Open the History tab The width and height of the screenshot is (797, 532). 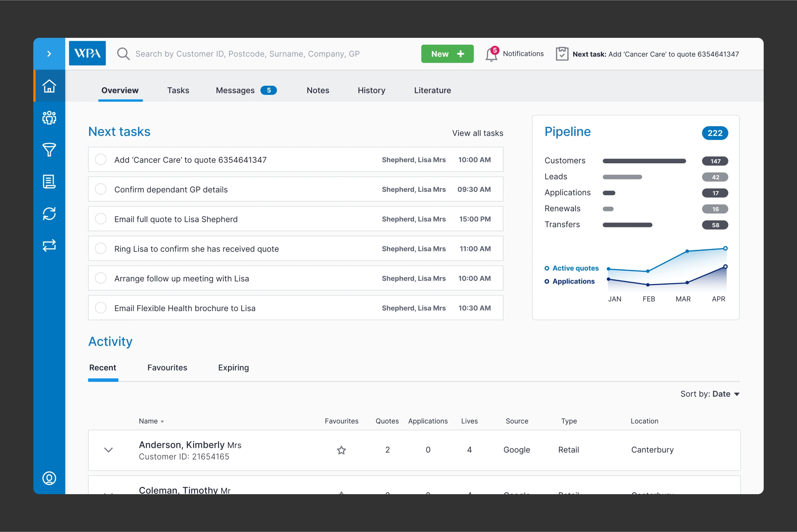(x=372, y=90)
